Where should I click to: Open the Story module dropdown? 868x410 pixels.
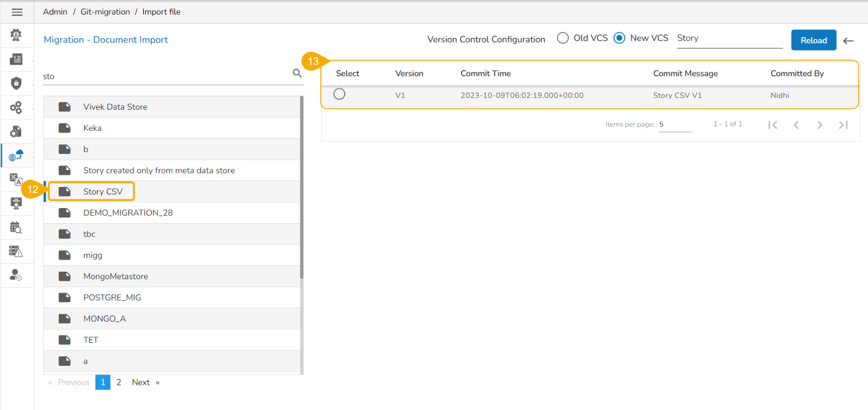pyautogui.click(x=729, y=39)
